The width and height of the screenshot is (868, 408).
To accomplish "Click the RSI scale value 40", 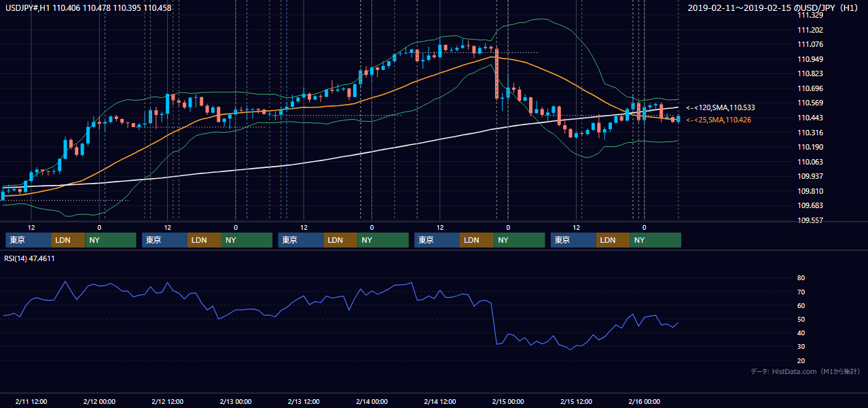I will pos(801,333).
